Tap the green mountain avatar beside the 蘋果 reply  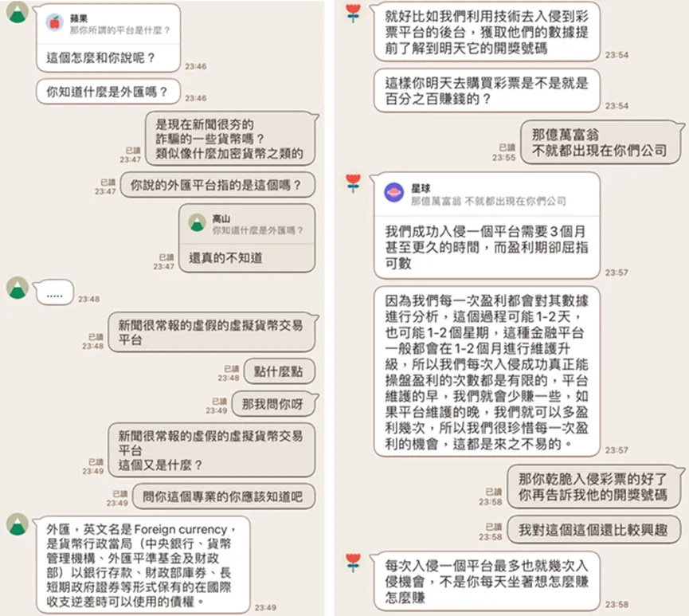point(18,12)
